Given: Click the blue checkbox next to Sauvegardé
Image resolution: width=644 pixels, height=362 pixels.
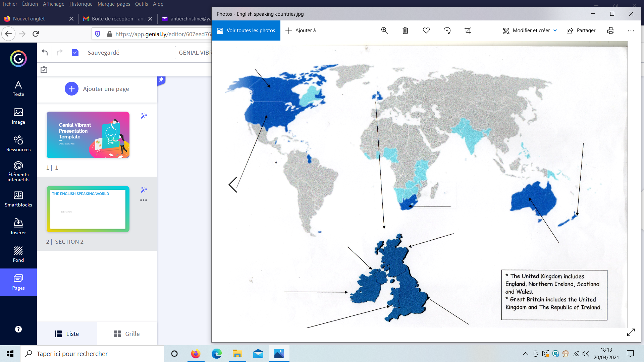Looking at the screenshot, I should pos(75,52).
